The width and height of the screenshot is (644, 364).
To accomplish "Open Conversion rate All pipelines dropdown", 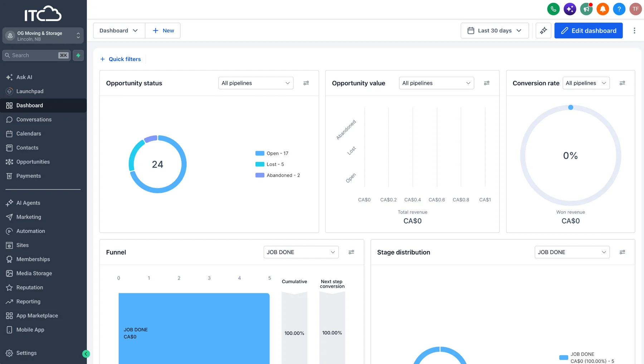I will click(586, 83).
